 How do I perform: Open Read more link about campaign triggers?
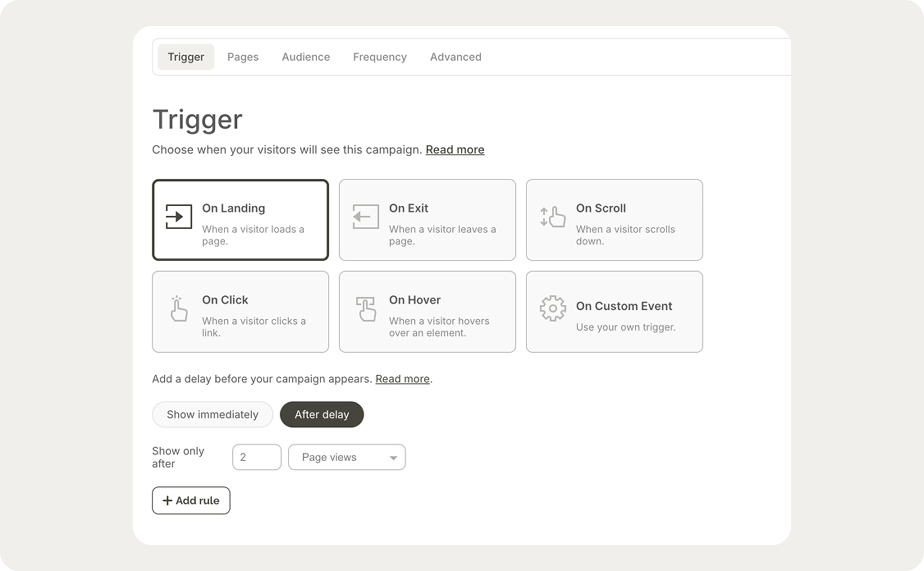455,149
